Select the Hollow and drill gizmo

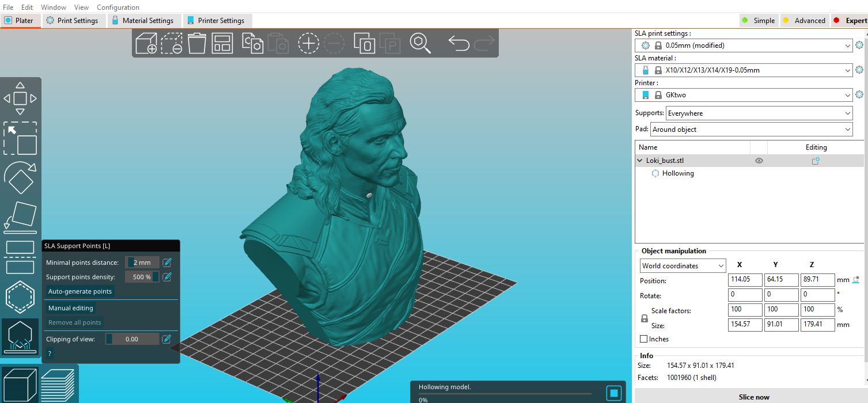[20, 297]
